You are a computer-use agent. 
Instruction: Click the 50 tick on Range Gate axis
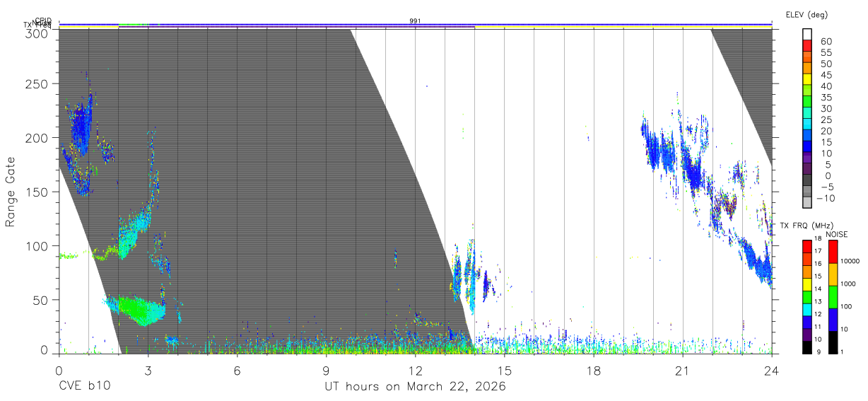(x=41, y=299)
